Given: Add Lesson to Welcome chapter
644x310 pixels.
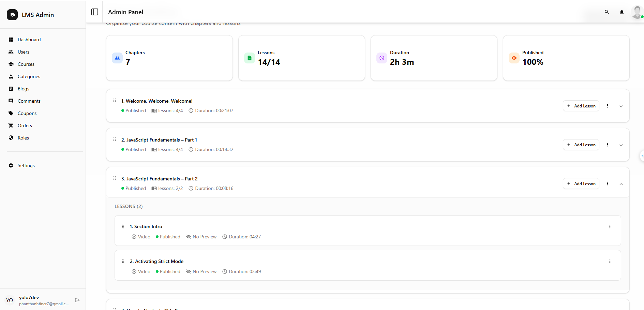Looking at the screenshot, I should (581, 106).
